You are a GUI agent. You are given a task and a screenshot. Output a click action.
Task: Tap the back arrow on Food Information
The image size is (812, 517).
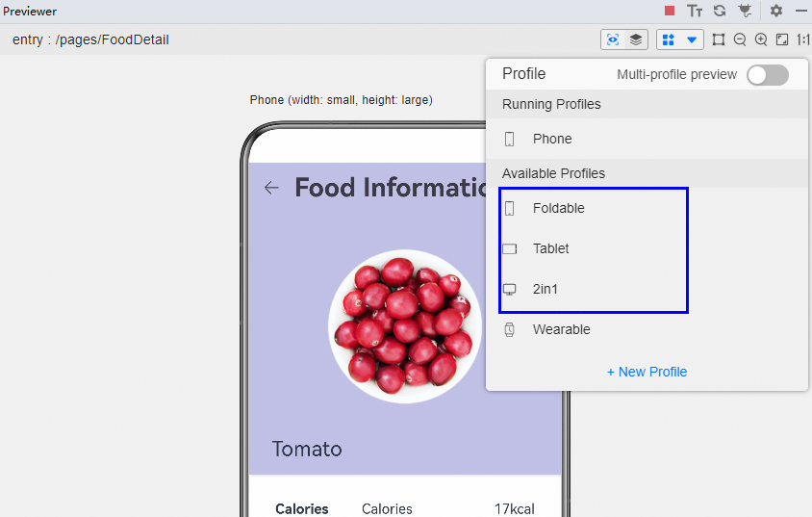(271, 188)
